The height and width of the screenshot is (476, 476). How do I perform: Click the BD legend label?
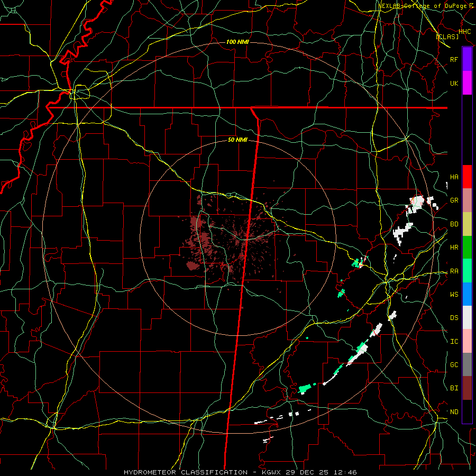[x=454, y=224]
